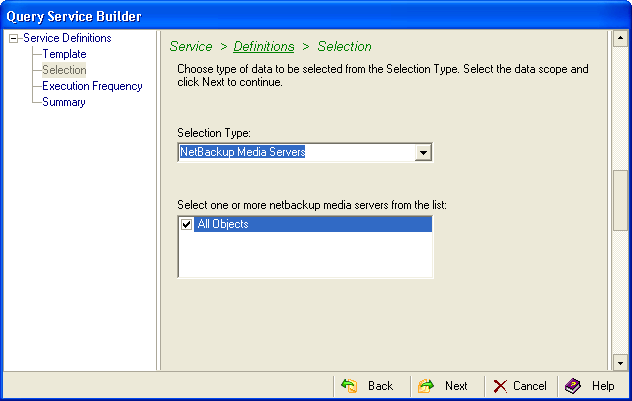632x401 pixels.
Task: Click the purple Help book icon
Action: tap(573, 386)
